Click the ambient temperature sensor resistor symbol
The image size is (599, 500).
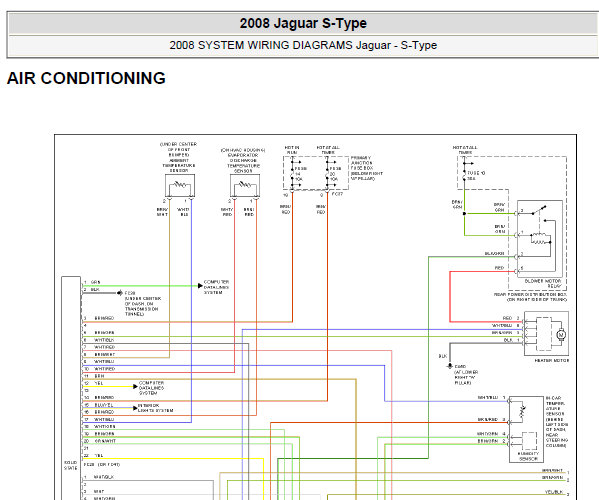pyautogui.click(x=180, y=186)
